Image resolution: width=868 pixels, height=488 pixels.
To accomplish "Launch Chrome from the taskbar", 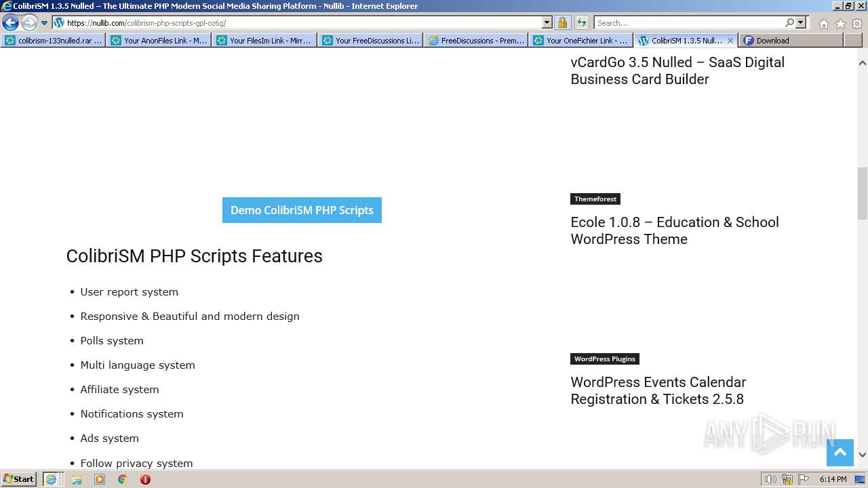I will [x=123, y=479].
